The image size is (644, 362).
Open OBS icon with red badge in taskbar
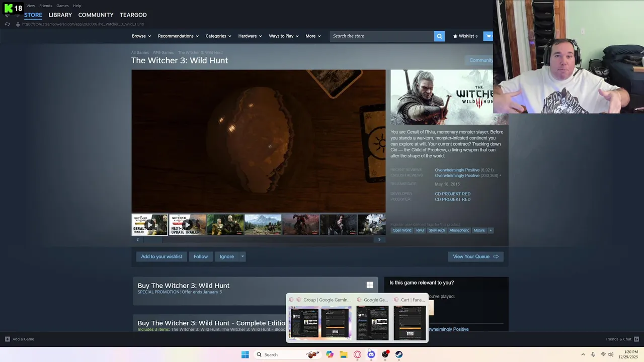pos(385,354)
